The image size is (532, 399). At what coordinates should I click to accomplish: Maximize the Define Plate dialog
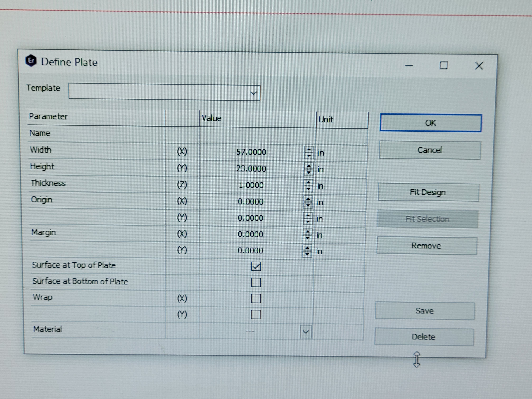(443, 65)
